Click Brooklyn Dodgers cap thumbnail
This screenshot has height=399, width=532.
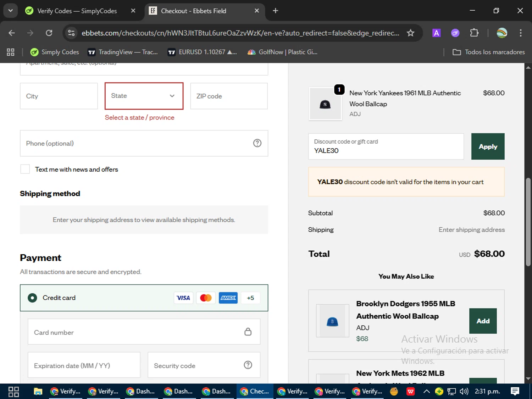(x=332, y=321)
